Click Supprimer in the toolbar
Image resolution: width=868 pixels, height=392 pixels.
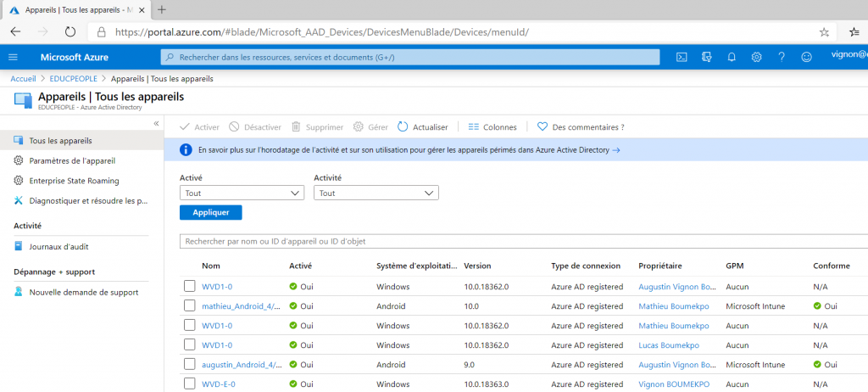317,127
